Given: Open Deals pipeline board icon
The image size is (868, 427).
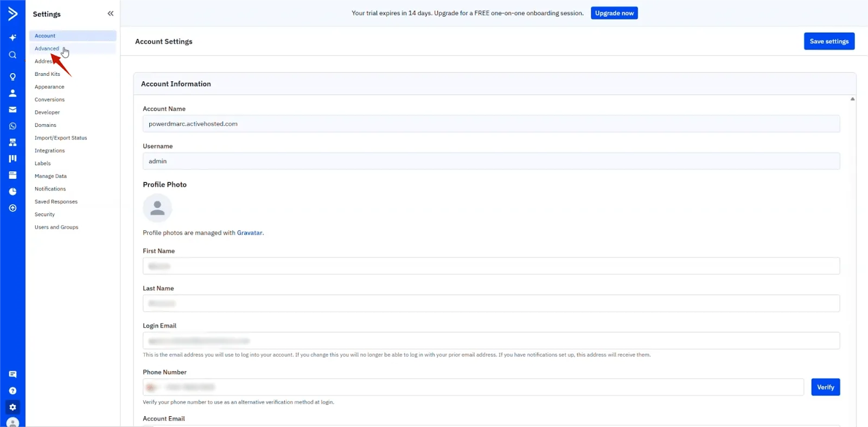Looking at the screenshot, I should [x=12, y=159].
